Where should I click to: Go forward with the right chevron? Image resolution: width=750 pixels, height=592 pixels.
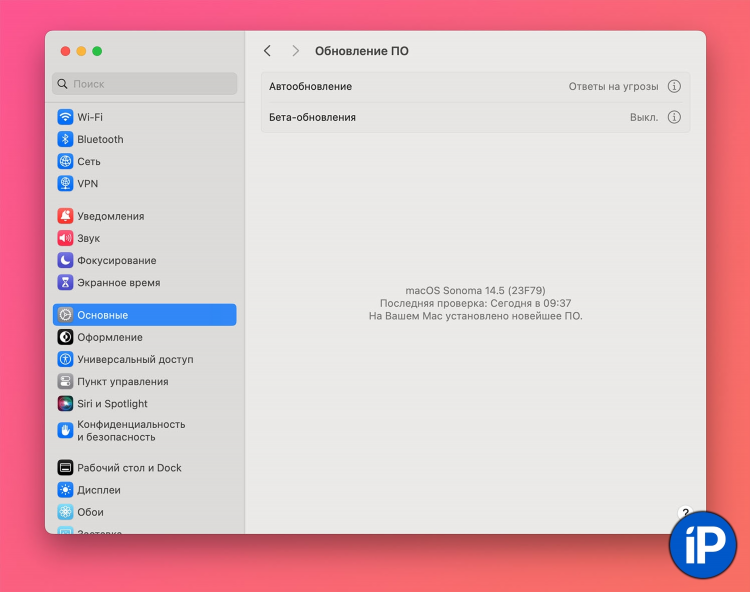[296, 51]
